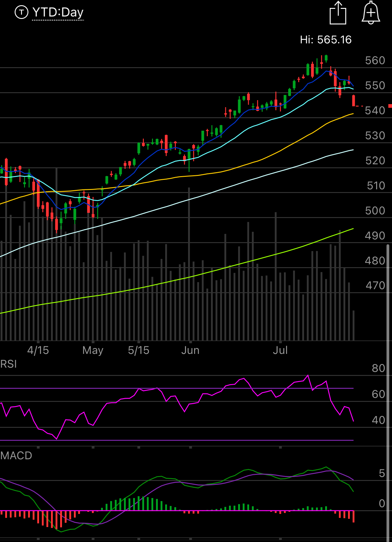Tap the 520 price axis label
Screen dimensions: 392x542
tap(375, 161)
